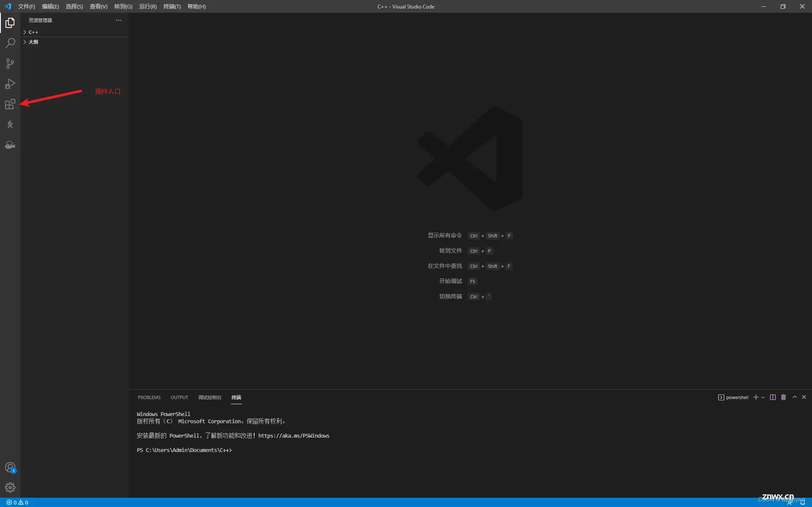Open the Extensions view icon
Viewport: 812px width, 507px height.
point(10,104)
